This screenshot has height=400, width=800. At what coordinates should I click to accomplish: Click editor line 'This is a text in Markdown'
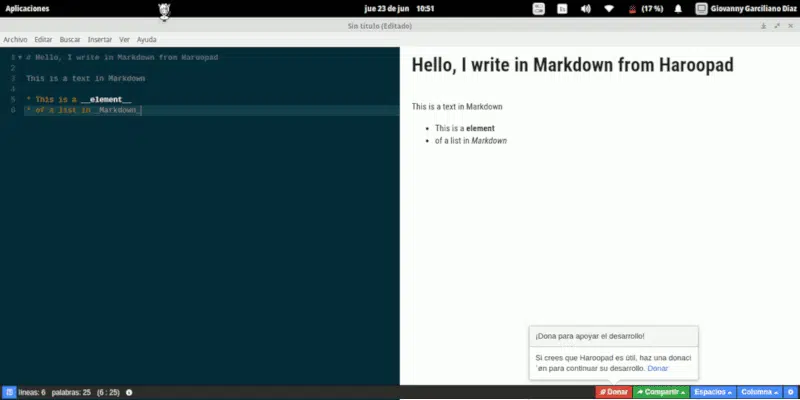click(x=86, y=78)
